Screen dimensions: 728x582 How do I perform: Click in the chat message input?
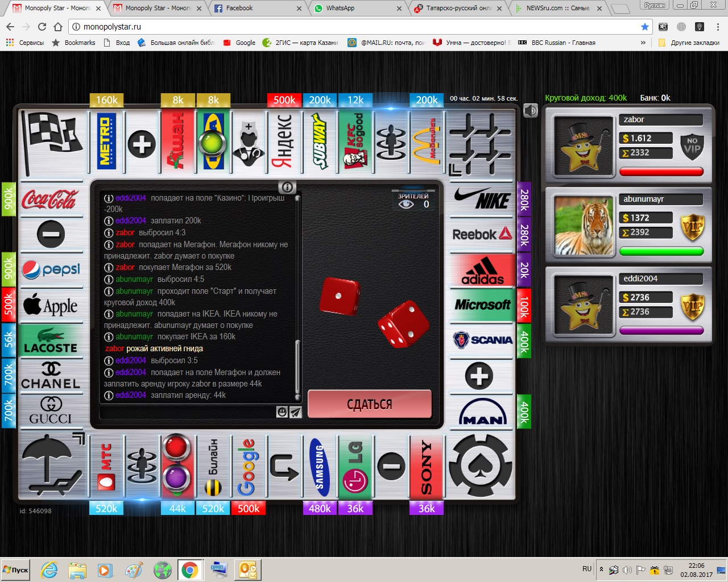[x=188, y=412]
